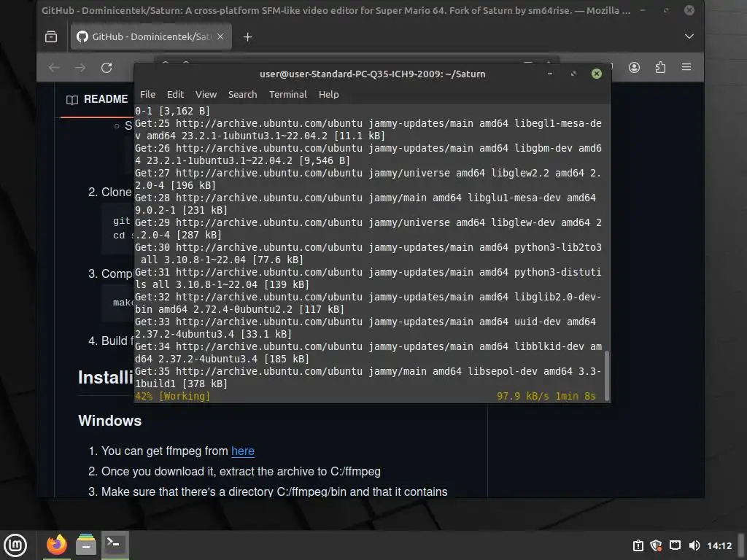Click the Get:27 libglew2.2 line
The height and width of the screenshot is (560, 747).
tap(368, 179)
